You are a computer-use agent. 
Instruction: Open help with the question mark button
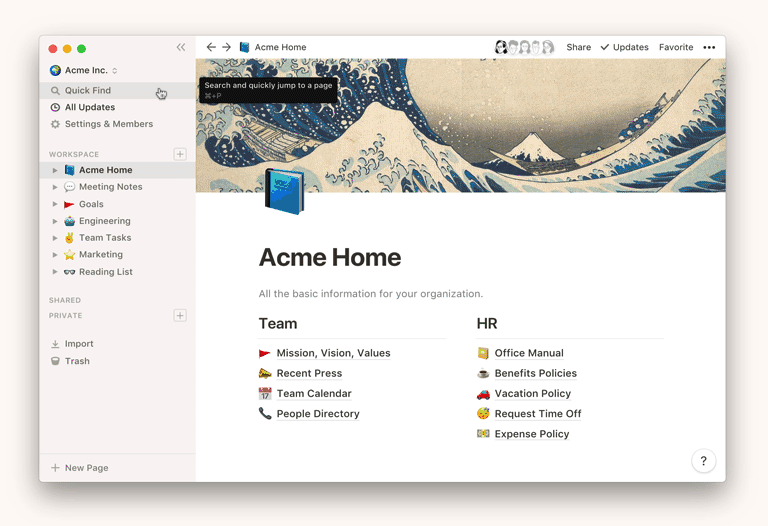tap(703, 461)
